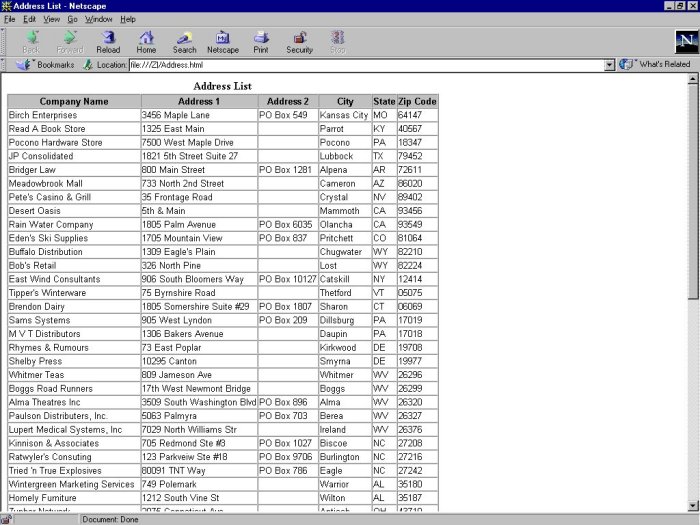This screenshot has width=700, height=525.
Task: Click the Back toolbar button
Action: (31, 40)
